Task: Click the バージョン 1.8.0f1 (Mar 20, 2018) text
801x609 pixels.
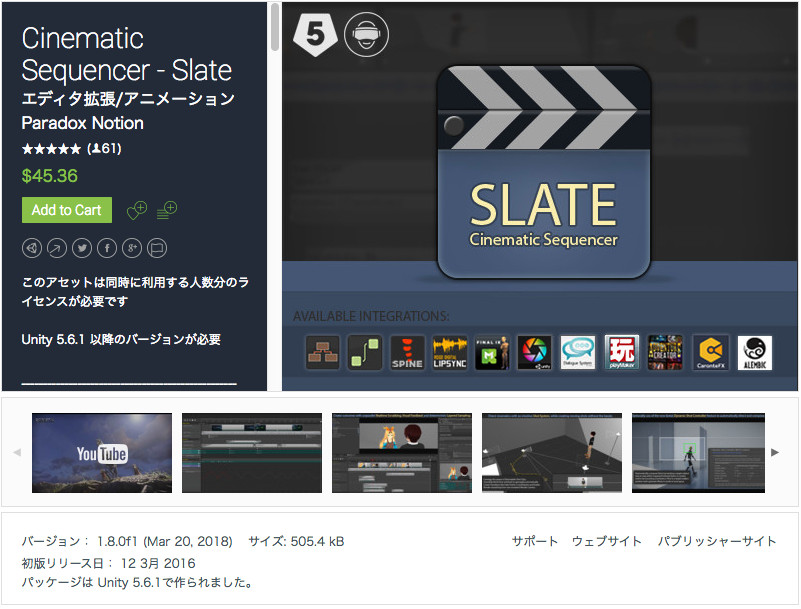Action: 127,542
